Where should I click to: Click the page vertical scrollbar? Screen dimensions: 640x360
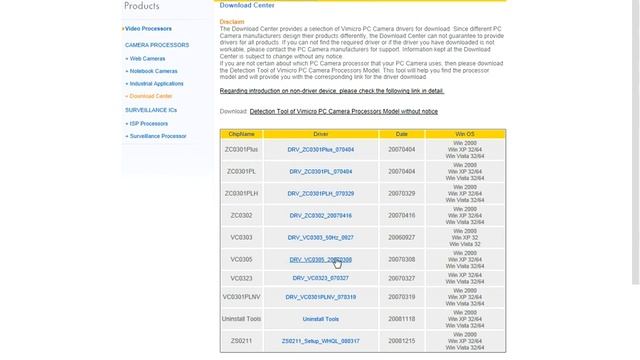click(636, 143)
